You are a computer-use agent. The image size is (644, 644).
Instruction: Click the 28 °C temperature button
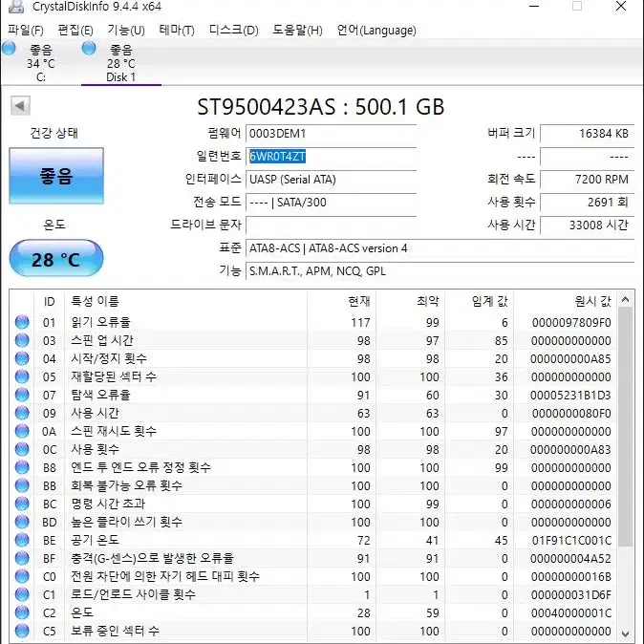pyautogui.click(x=56, y=259)
